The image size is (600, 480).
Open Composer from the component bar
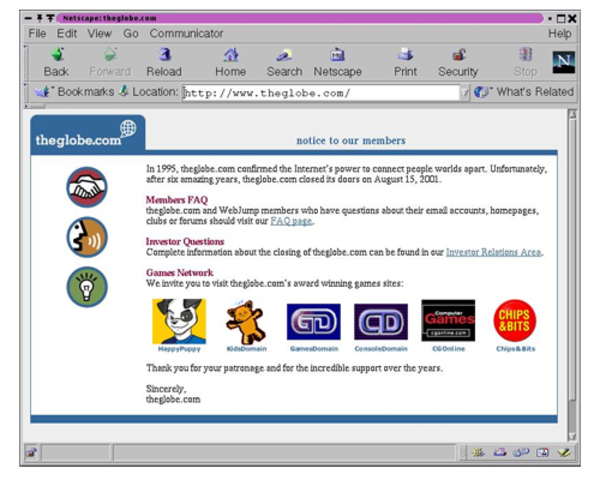pos(564,453)
